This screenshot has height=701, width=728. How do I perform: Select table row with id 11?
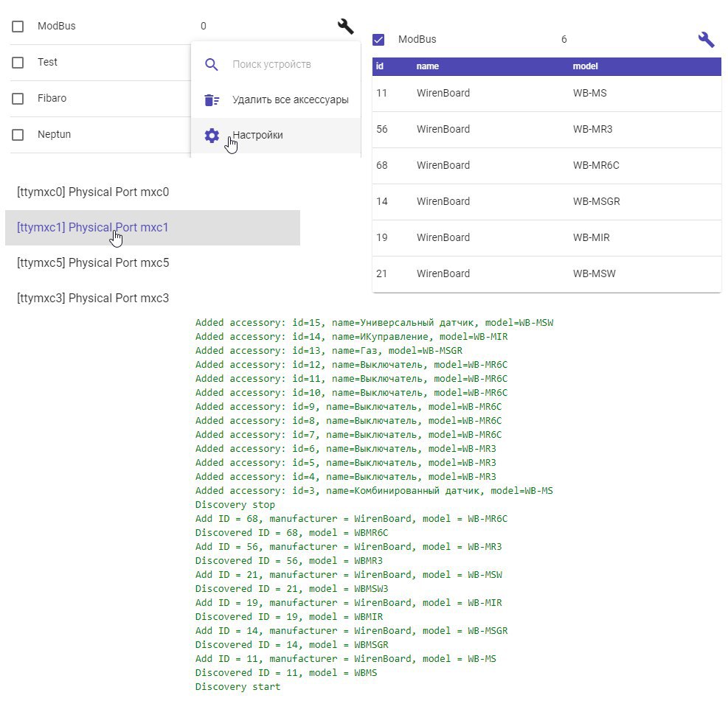tap(547, 94)
